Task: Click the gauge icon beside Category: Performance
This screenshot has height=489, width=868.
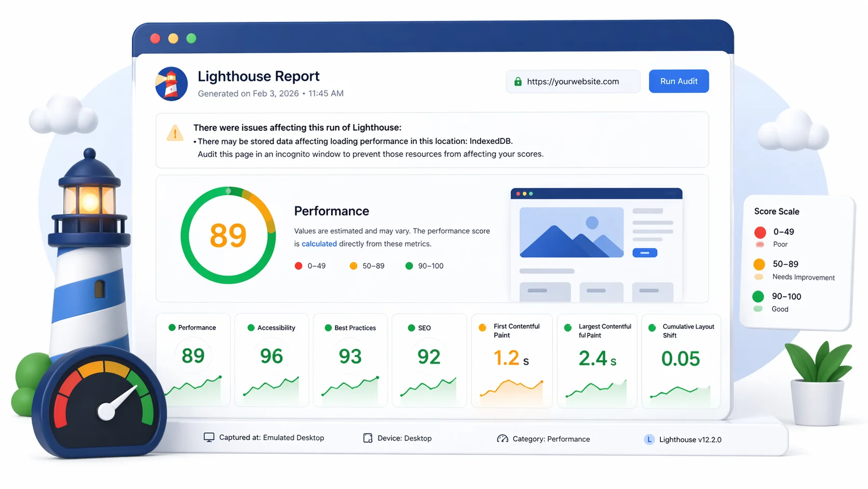Action: [502, 439]
